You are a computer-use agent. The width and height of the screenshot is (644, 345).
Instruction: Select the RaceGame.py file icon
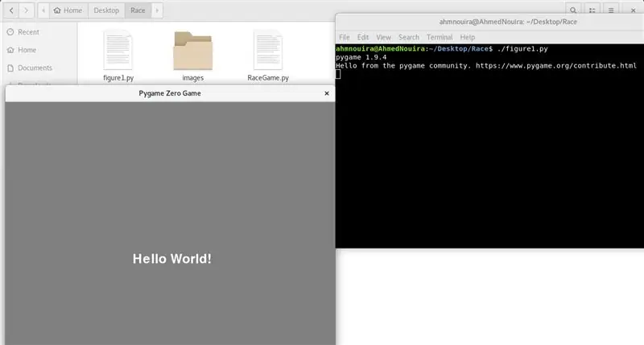(268, 50)
